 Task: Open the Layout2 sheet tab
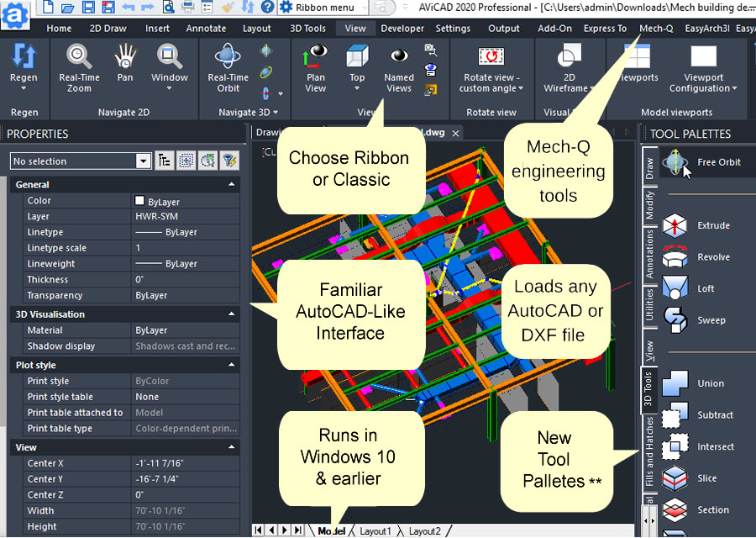tap(425, 531)
